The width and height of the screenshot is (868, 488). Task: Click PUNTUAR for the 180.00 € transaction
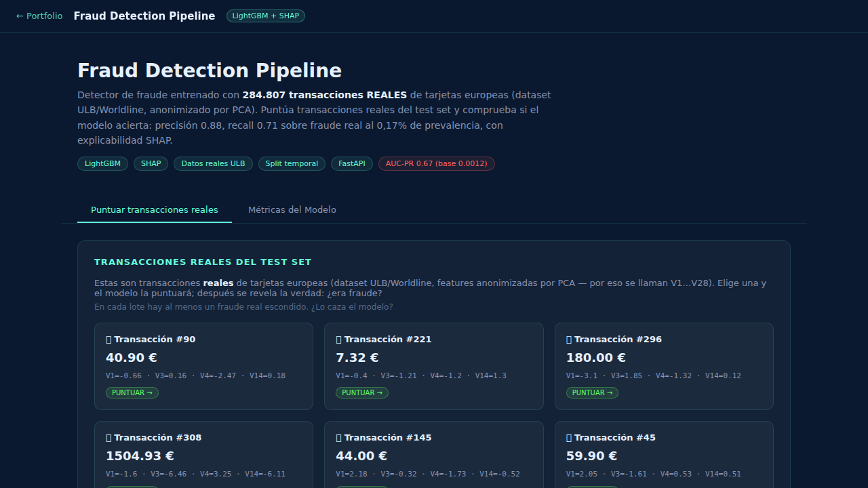tap(593, 392)
